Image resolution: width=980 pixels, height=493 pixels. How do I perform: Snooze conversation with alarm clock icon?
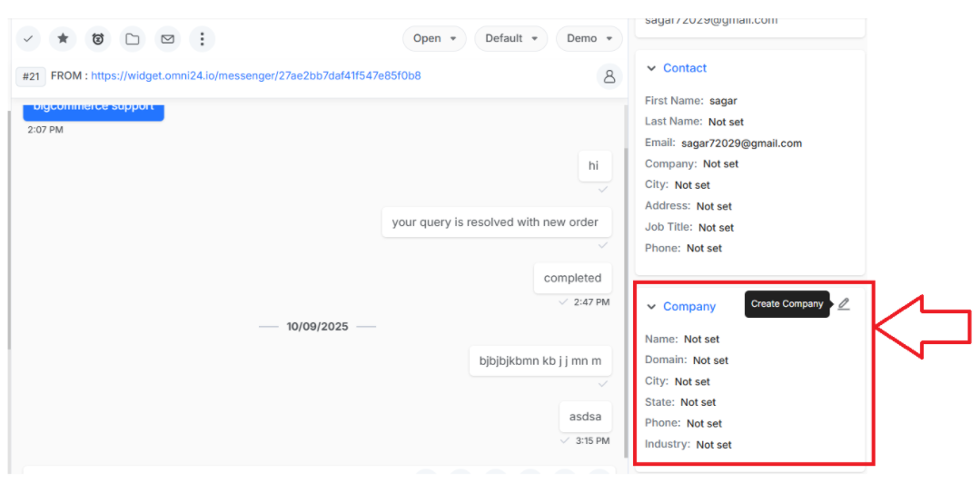pos(97,39)
